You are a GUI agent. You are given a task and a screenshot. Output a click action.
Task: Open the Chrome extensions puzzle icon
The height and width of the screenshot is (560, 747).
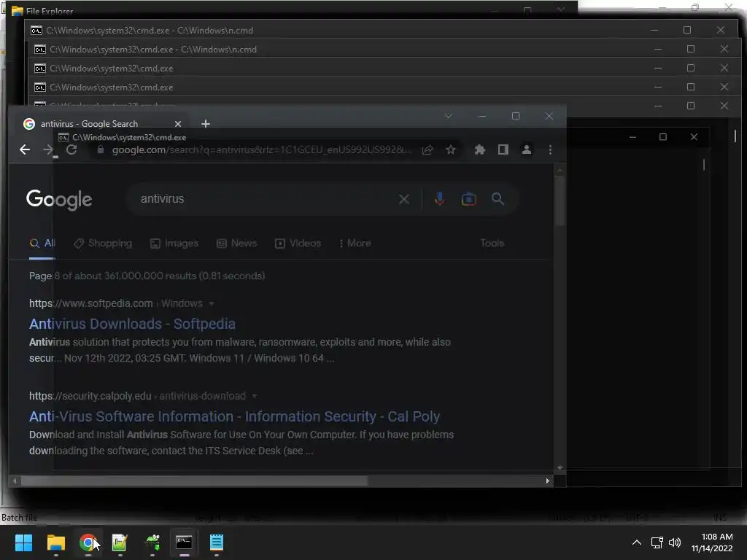click(480, 150)
